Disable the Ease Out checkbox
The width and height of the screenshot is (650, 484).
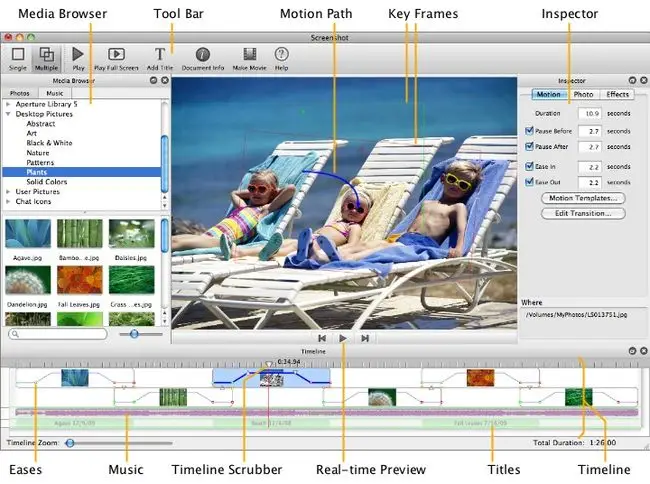click(529, 182)
